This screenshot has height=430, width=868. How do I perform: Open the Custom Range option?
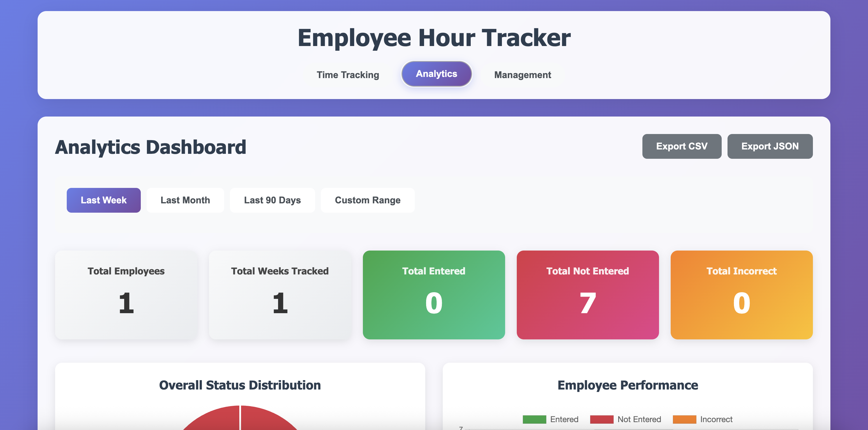[367, 200]
